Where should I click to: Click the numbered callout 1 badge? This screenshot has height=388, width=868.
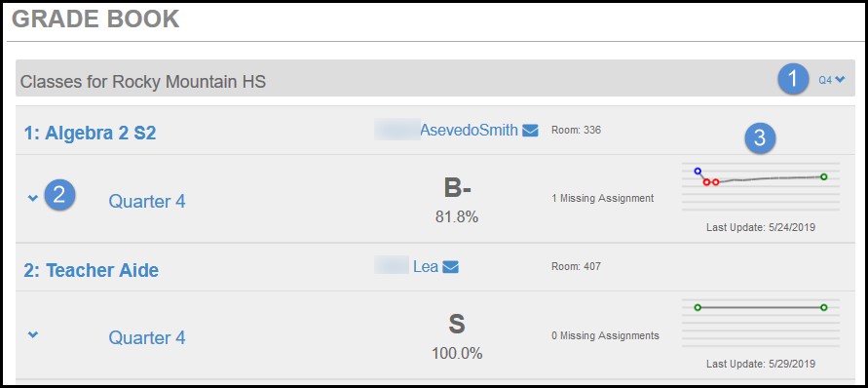[793, 80]
